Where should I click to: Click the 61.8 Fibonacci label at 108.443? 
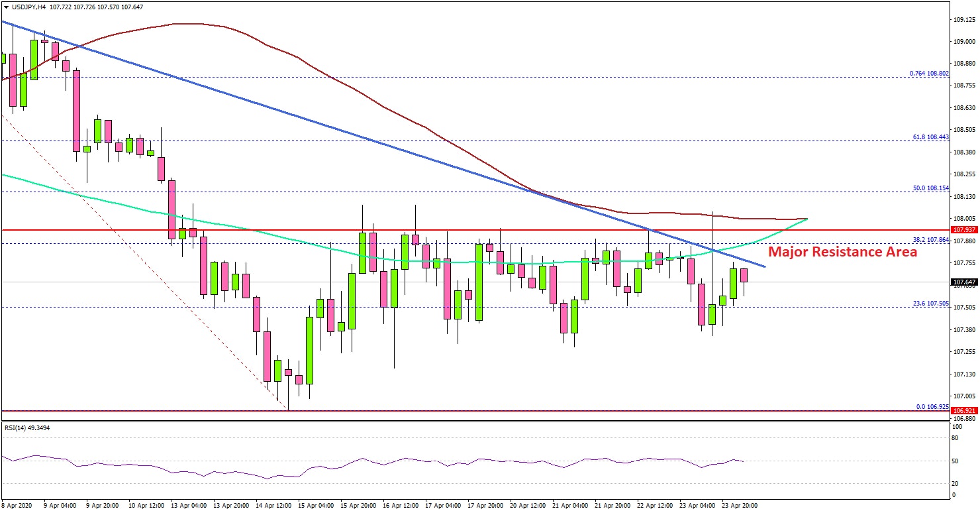pyautogui.click(x=930, y=137)
